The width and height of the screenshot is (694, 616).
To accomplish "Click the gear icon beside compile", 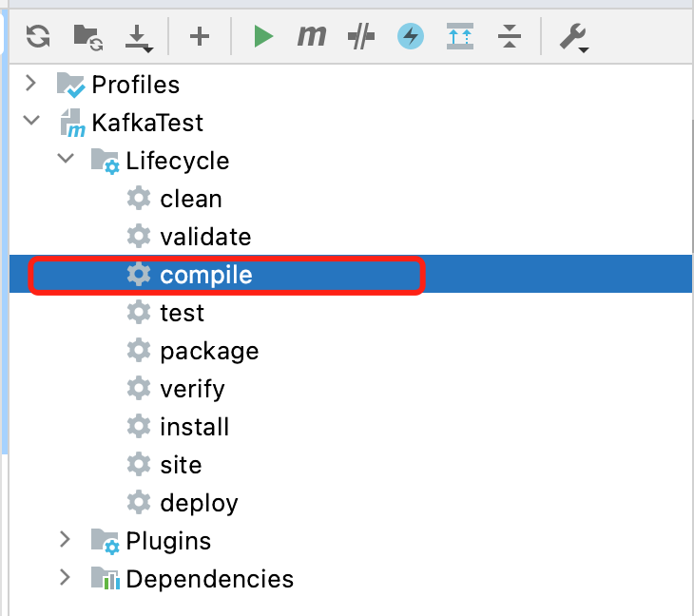I will click(139, 274).
